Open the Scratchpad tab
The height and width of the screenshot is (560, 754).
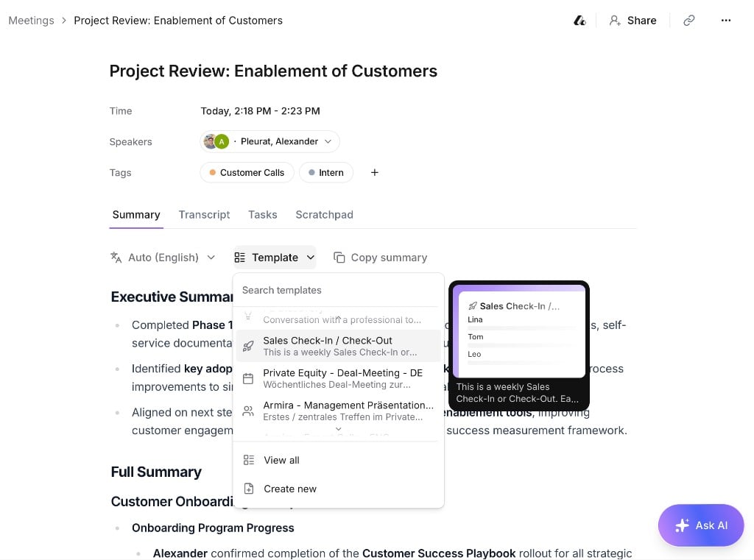pos(324,214)
